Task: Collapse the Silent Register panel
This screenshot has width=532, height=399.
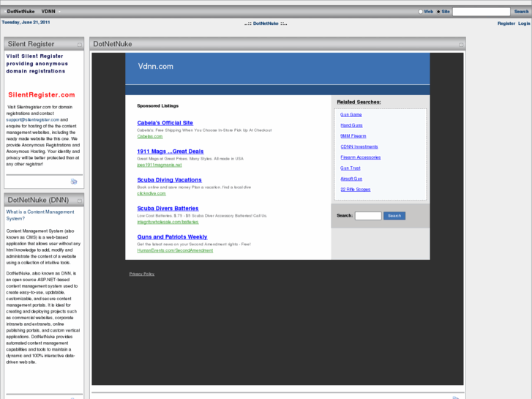Action: [x=79, y=45]
